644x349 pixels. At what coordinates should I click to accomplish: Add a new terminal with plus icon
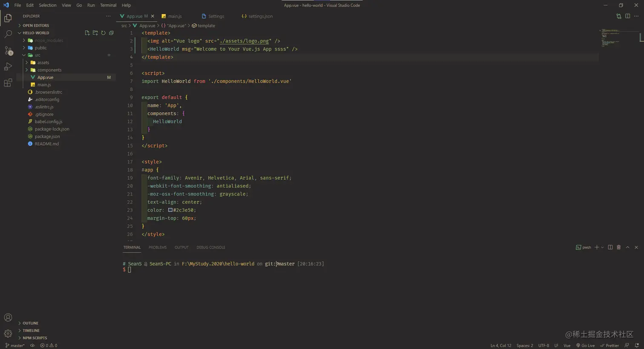coord(597,247)
